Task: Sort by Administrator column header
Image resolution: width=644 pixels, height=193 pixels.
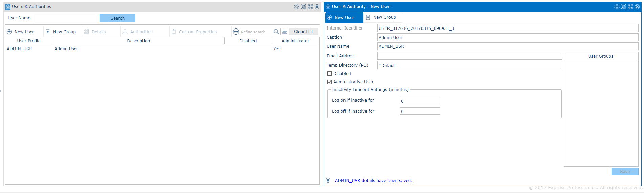Action: click(x=295, y=41)
